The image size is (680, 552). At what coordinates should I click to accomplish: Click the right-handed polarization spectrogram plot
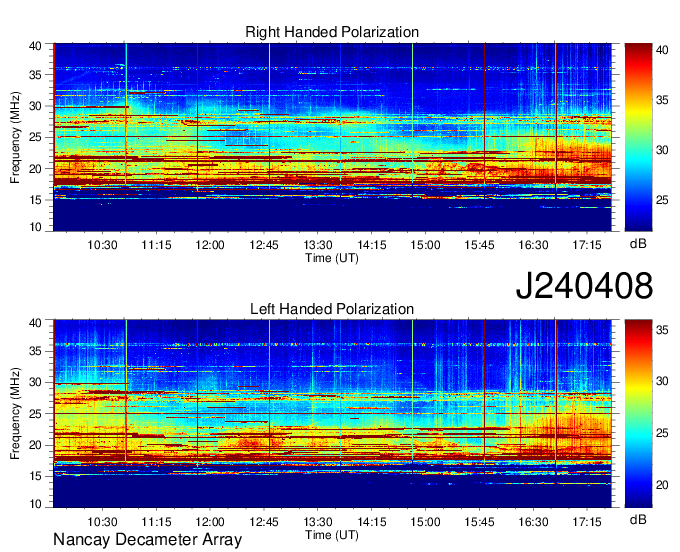coord(333,137)
